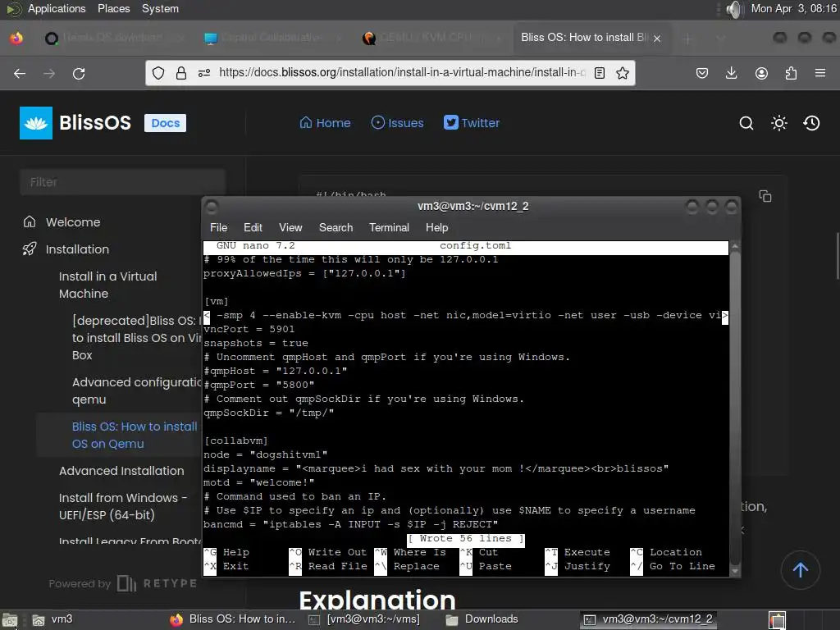Open the docs history clock icon
This screenshot has width=840, height=630.
(811, 123)
